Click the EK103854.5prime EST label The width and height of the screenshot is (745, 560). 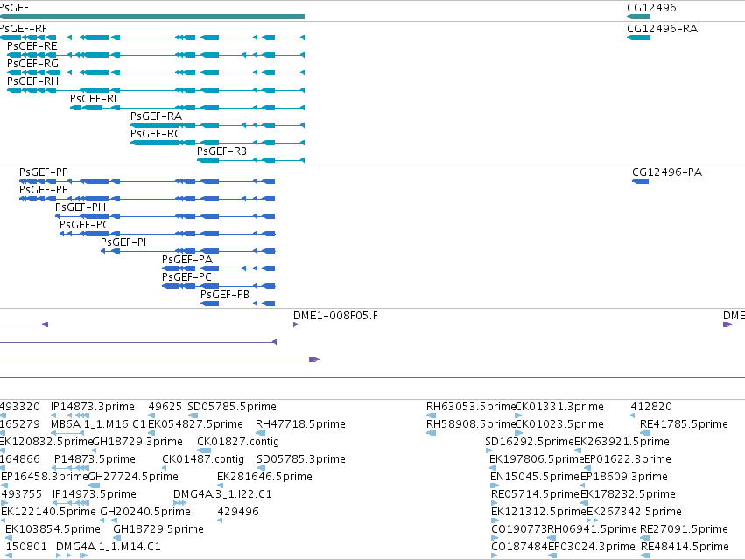coord(53,529)
